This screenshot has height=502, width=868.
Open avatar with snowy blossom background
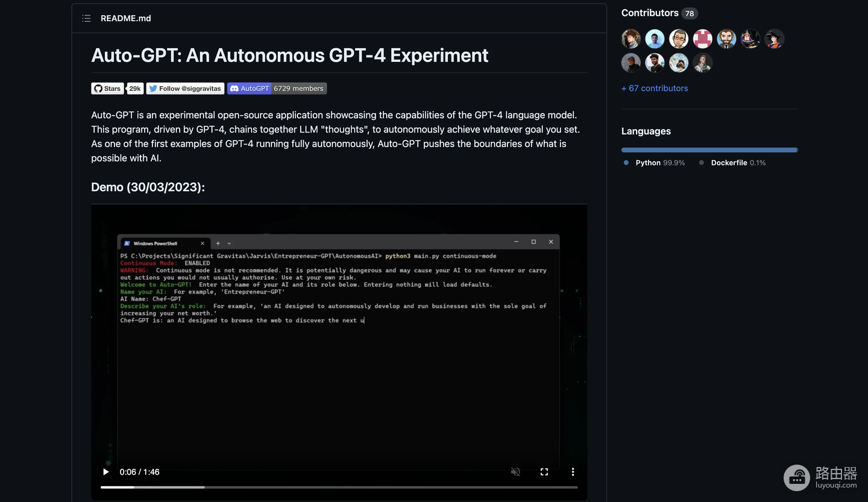pyautogui.click(x=679, y=63)
